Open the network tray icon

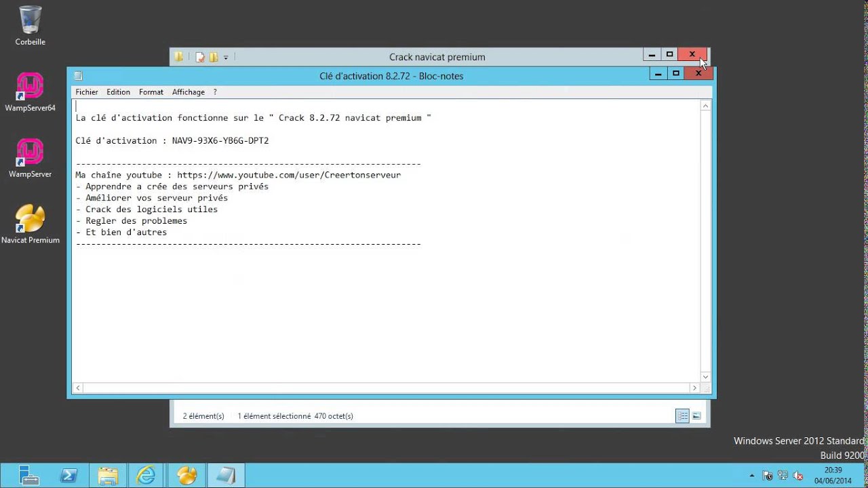pyautogui.click(x=783, y=476)
